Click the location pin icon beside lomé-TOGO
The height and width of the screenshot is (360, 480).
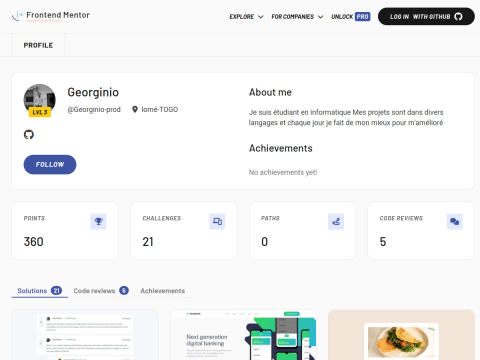click(x=135, y=109)
